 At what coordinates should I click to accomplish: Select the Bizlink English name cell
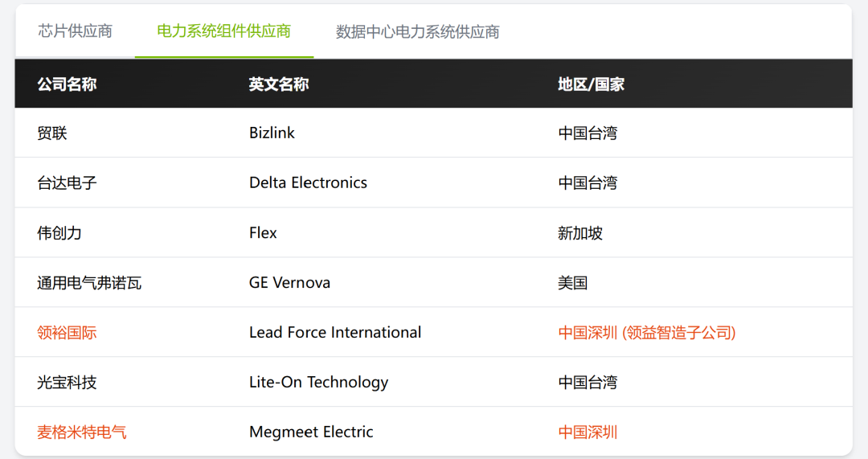pos(272,133)
